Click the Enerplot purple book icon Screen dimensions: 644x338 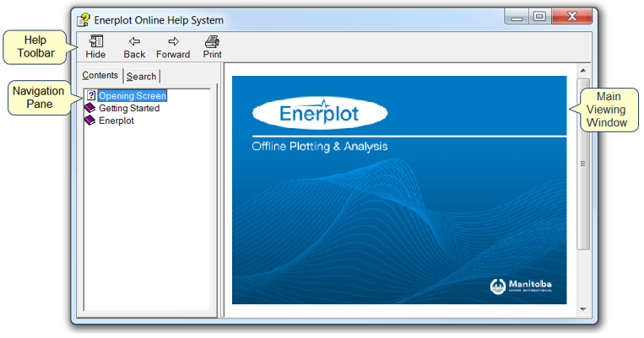point(90,121)
